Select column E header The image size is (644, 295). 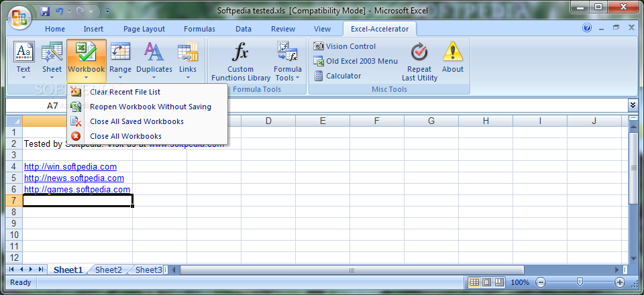323,121
